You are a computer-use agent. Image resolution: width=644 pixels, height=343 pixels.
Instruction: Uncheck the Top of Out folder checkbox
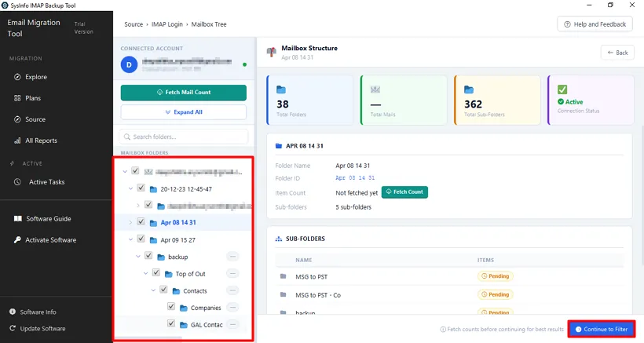[x=156, y=272]
